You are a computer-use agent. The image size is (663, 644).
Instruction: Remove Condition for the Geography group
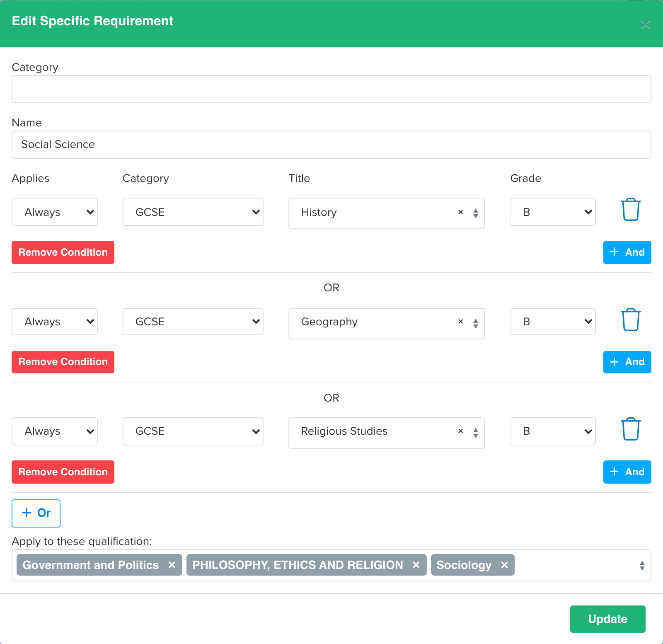click(63, 362)
